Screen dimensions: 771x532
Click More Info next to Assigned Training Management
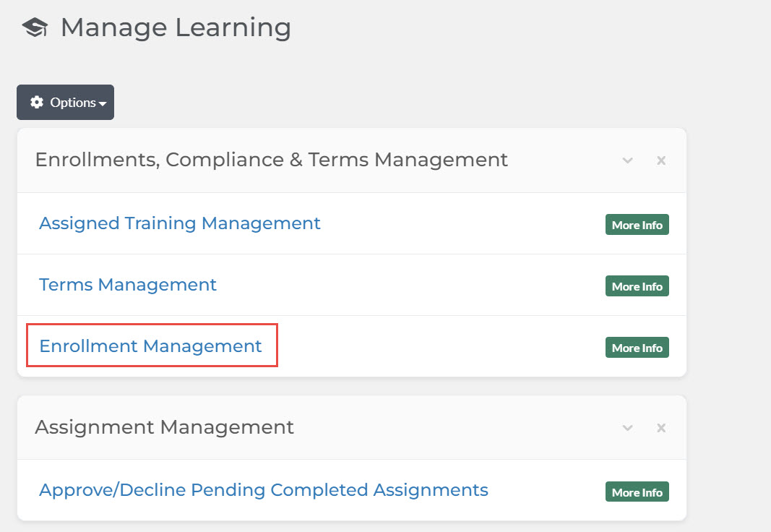(x=637, y=225)
